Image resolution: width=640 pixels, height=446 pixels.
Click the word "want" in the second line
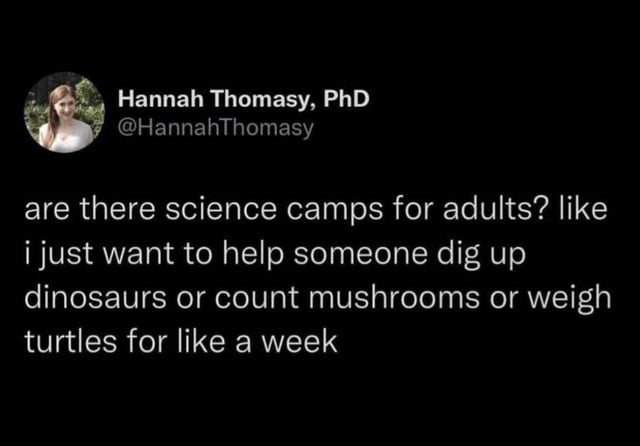point(138,253)
